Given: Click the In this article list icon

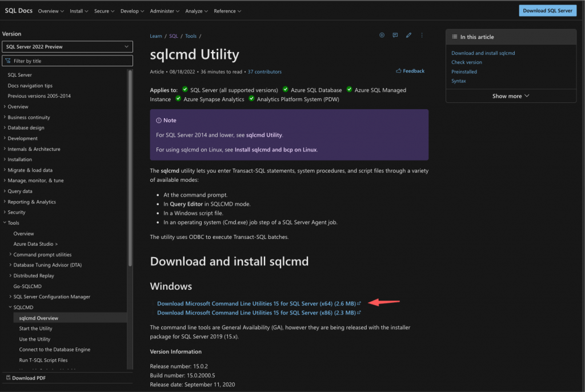Looking at the screenshot, I should pyautogui.click(x=454, y=37).
